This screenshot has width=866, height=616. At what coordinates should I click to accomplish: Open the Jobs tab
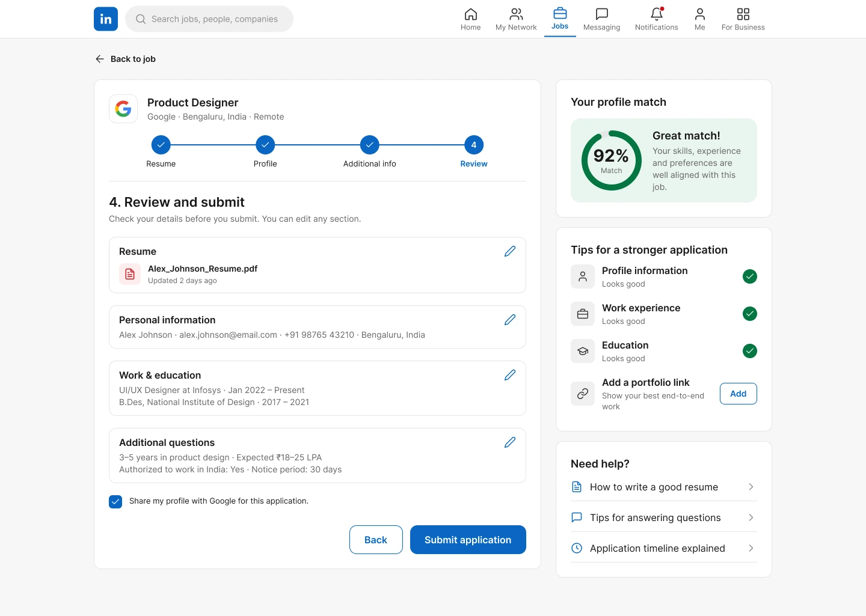[560, 19]
